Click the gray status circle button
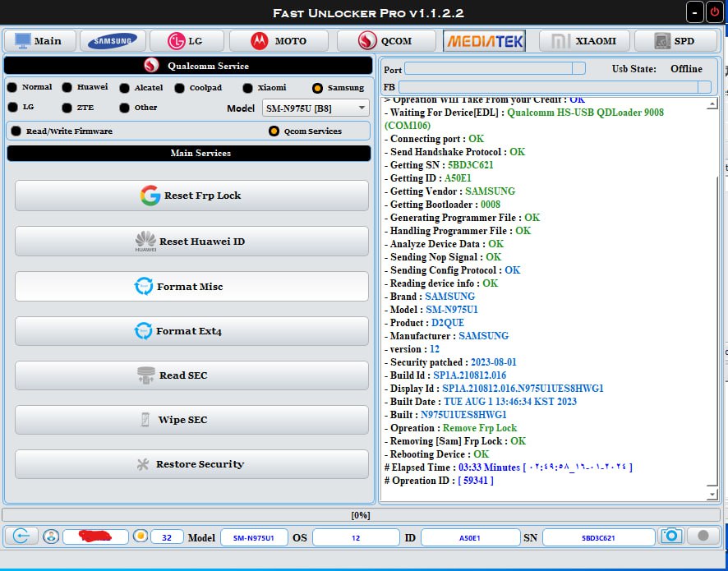This screenshot has height=571, width=728. click(703, 536)
